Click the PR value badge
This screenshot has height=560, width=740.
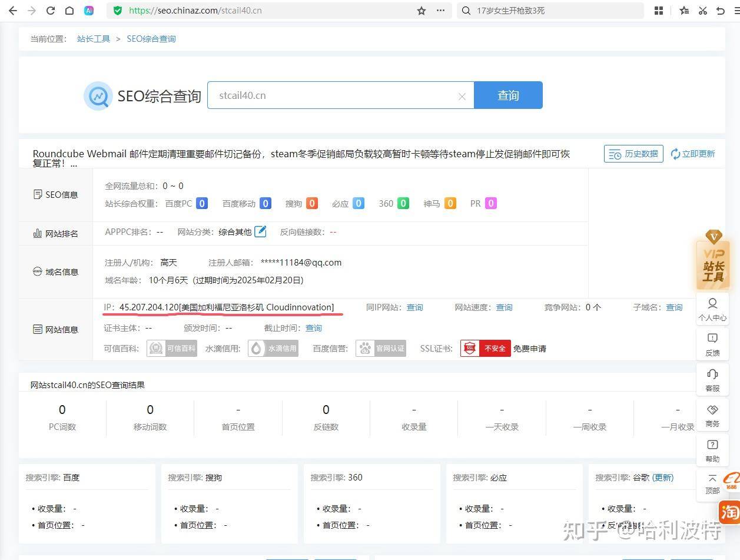491,204
